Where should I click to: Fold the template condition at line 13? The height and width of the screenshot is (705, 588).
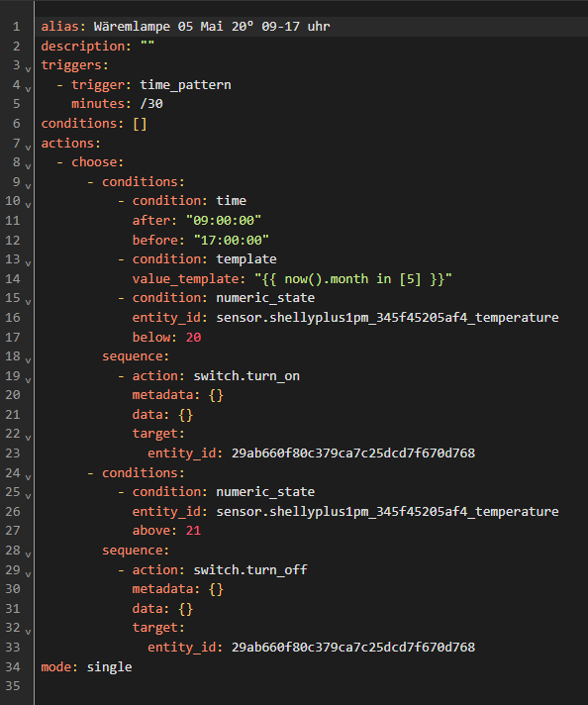[28, 263]
